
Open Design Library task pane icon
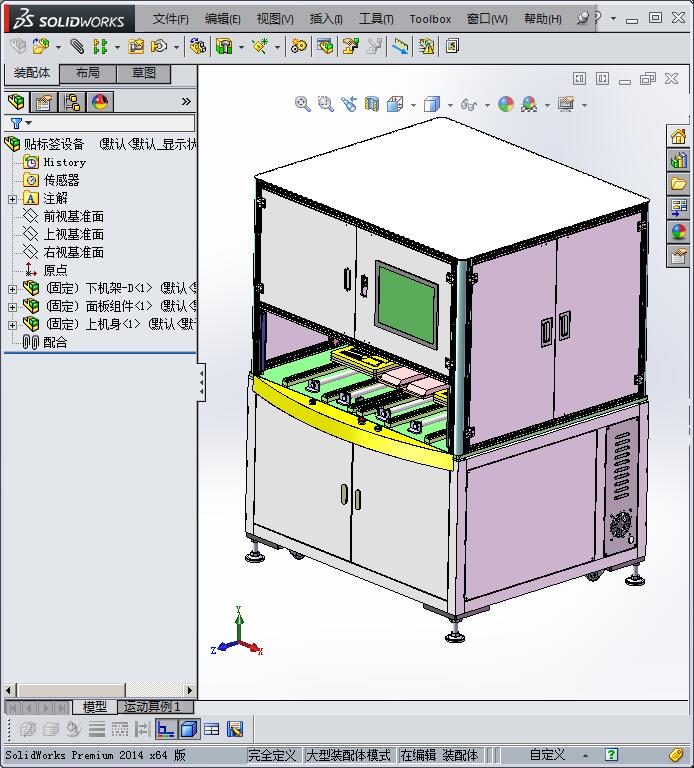tap(678, 160)
